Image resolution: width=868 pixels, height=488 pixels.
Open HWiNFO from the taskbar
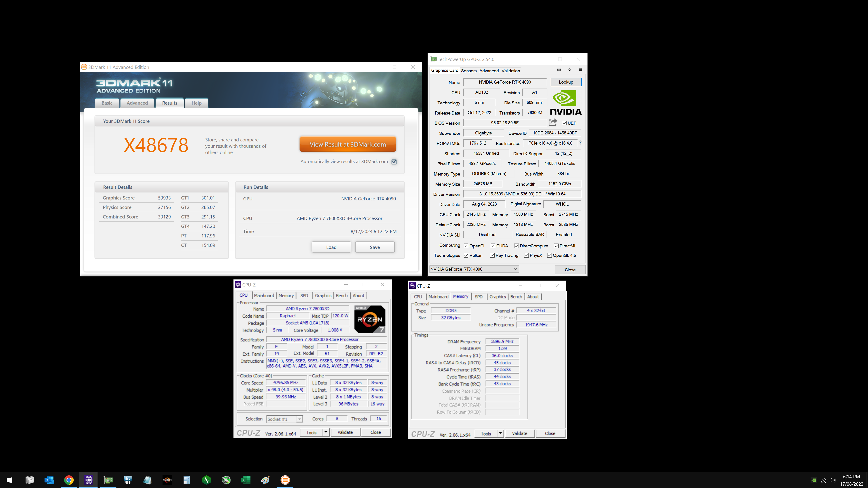click(128, 480)
